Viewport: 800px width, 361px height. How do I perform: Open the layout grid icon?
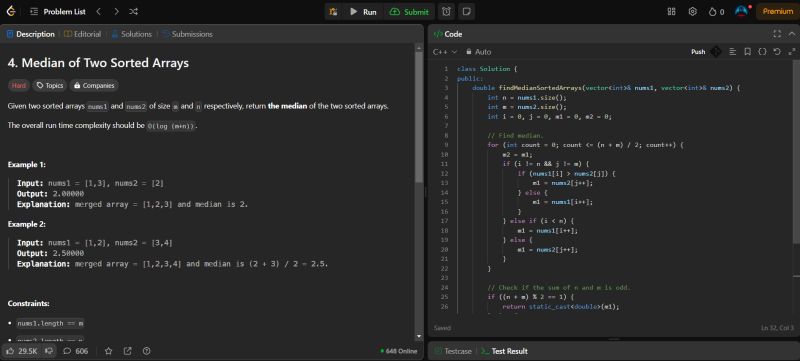(x=671, y=12)
